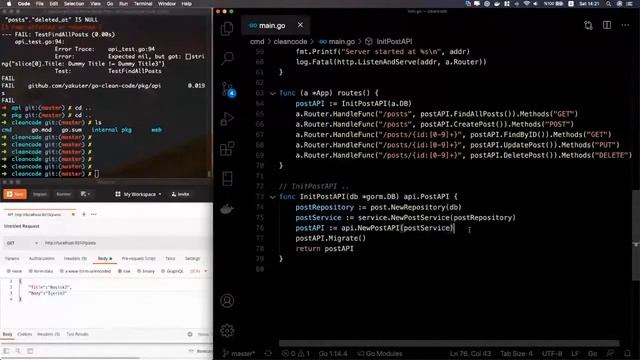Open the My Workspace dropdown in Postman
The height and width of the screenshot is (360, 640).
click(139, 194)
